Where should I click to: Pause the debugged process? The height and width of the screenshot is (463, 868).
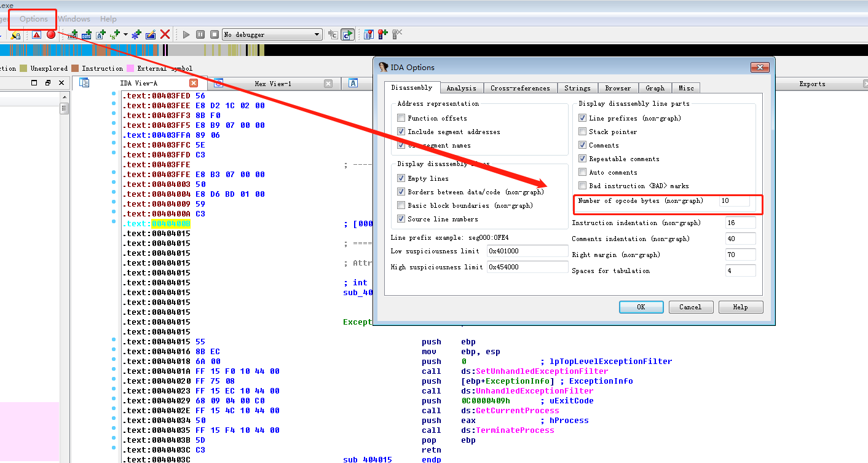pyautogui.click(x=200, y=34)
